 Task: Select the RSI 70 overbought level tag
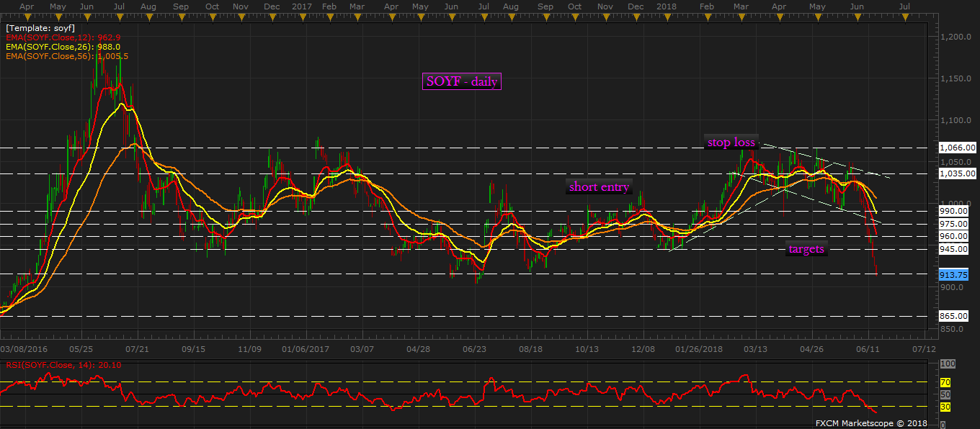(x=945, y=381)
